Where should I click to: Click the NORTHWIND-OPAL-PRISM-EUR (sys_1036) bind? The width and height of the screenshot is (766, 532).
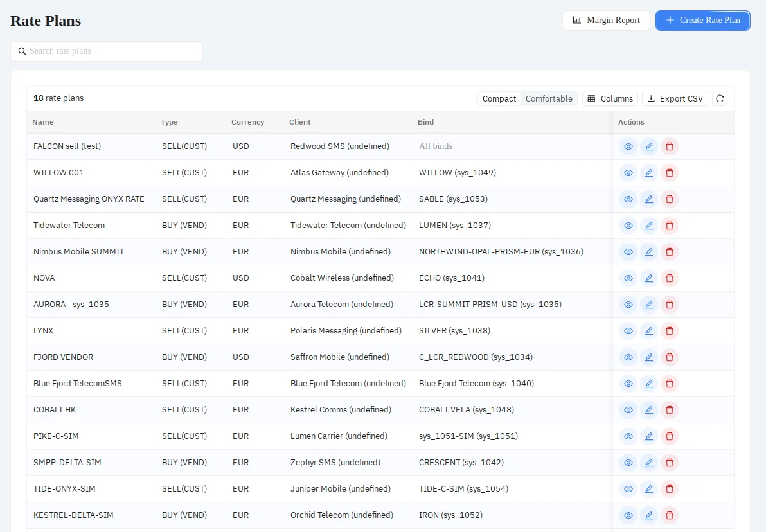tap(501, 252)
